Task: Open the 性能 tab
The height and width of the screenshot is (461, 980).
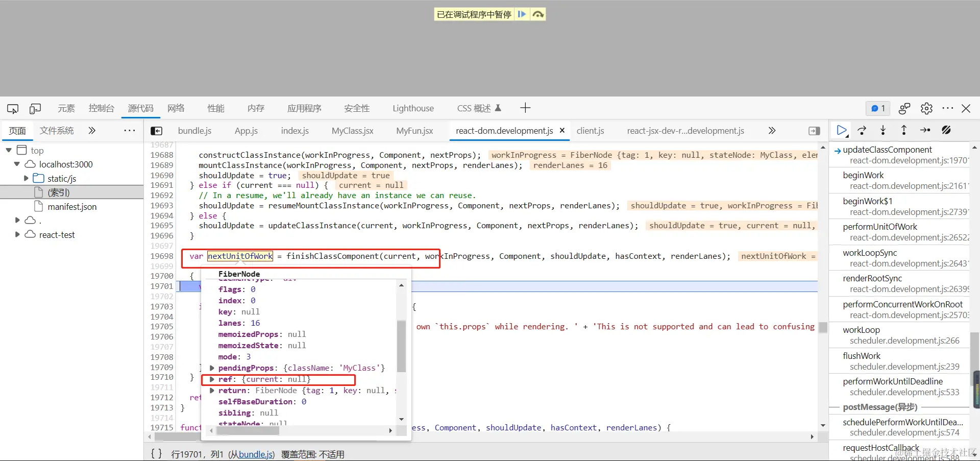Action: 216,108
